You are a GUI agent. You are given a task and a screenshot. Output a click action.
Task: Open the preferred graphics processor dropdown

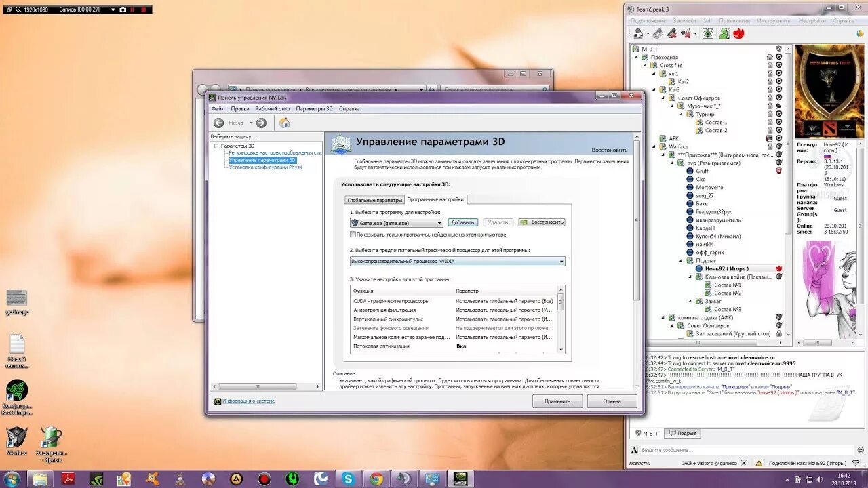[457, 261]
